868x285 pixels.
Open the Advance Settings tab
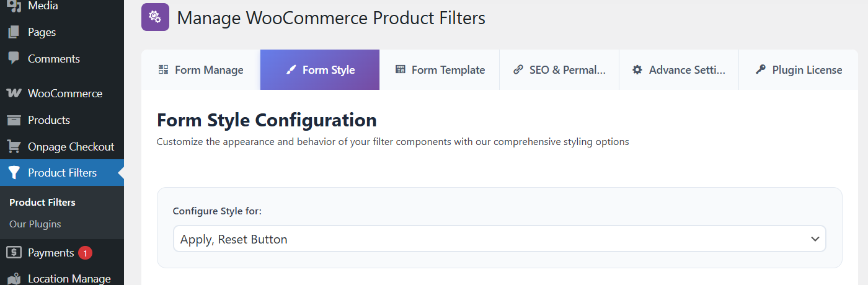point(679,70)
